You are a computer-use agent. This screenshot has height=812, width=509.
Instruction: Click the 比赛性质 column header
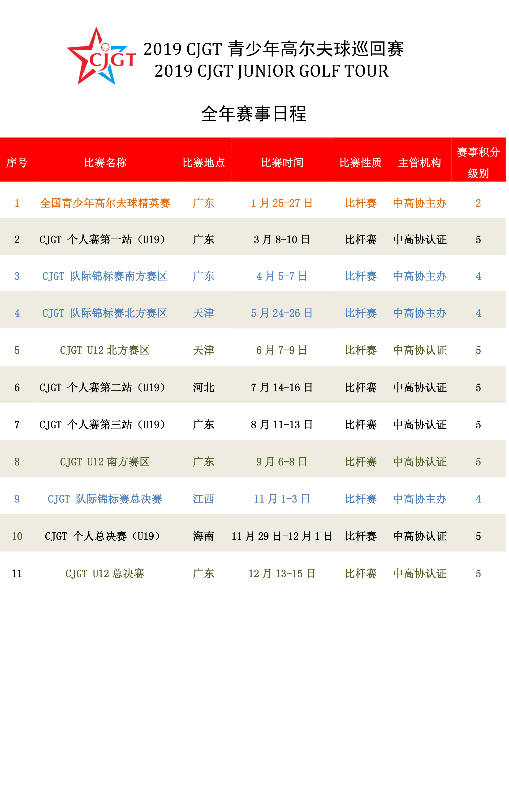click(x=361, y=163)
